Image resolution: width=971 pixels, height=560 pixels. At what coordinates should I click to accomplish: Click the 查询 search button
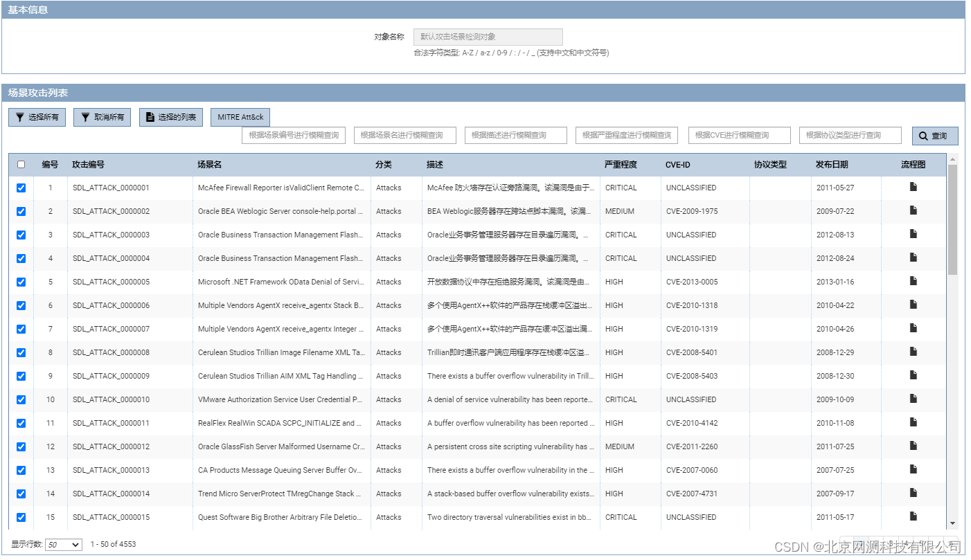pyautogui.click(x=935, y=136)
